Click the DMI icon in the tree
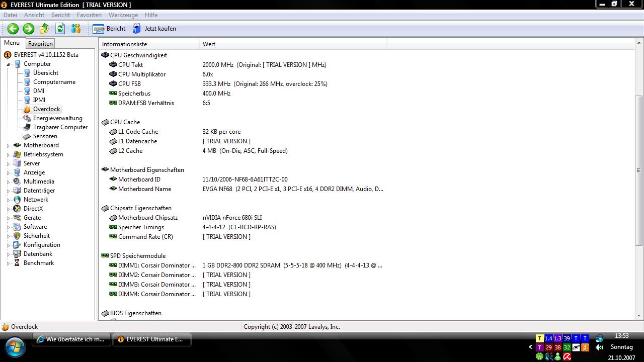This screenshot has height=362, width=644. pyautogui.click(x=27, y=91)
